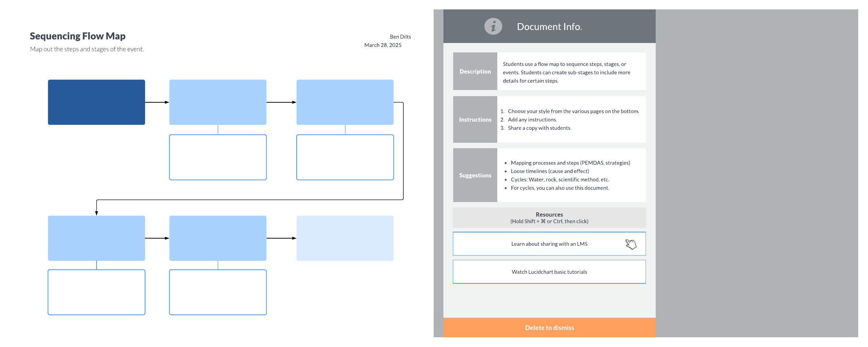Viewport: 868px width, 347px height.
Task: Click the Suggestions label cell
Action: [x=475, y=175]
